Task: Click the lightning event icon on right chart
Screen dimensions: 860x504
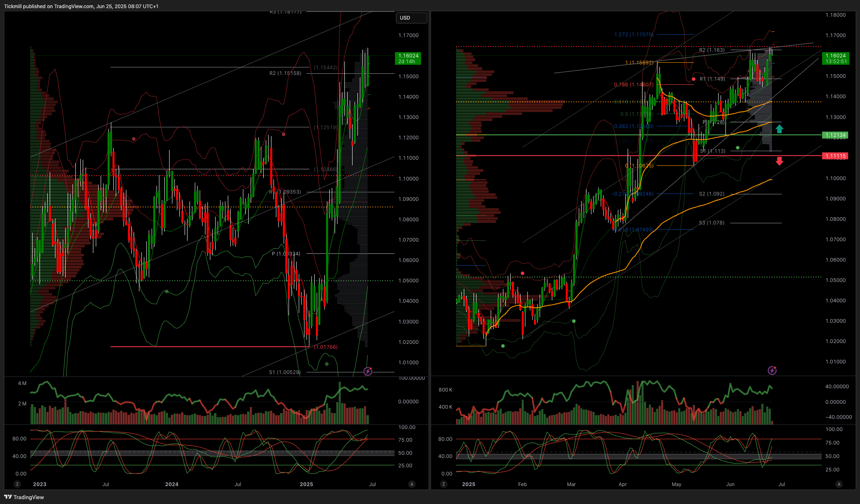Action: coord(772,370)
